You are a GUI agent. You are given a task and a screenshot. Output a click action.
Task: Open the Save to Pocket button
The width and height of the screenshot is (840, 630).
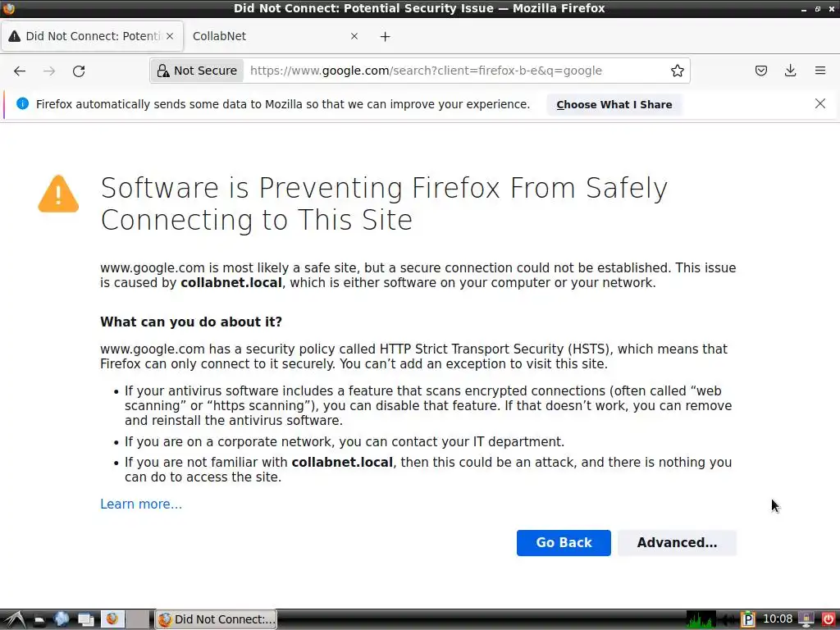[x=760, y=71]
